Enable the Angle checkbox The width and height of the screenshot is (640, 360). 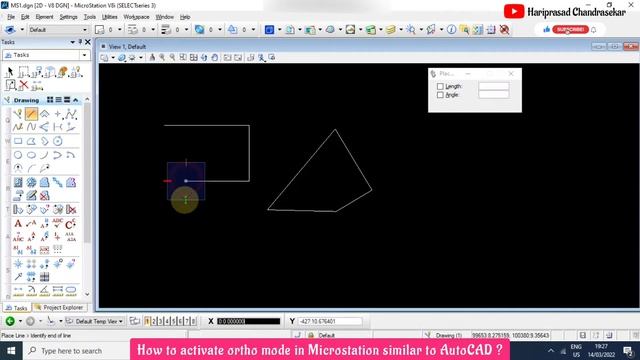440,95
